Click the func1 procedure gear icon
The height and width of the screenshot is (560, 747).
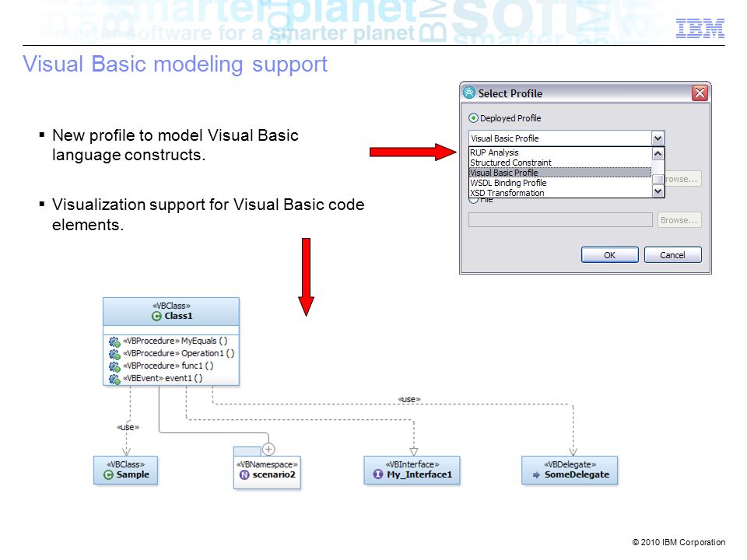114,366
